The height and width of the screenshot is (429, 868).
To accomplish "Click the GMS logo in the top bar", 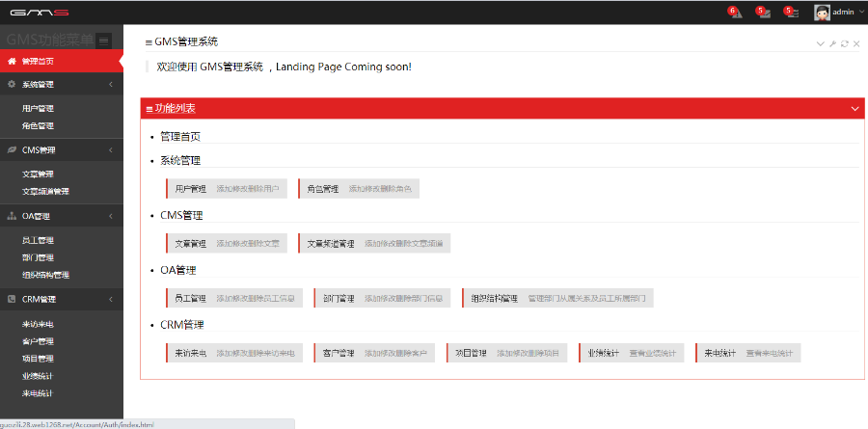I will [40, 12].
